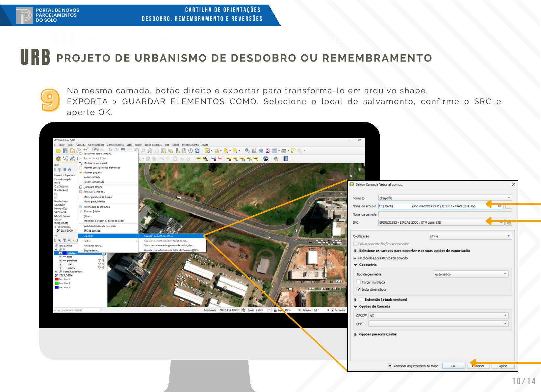Click the Open Project folder icon
The width and height of the screenshot is (541, 392).
[58, 151]
